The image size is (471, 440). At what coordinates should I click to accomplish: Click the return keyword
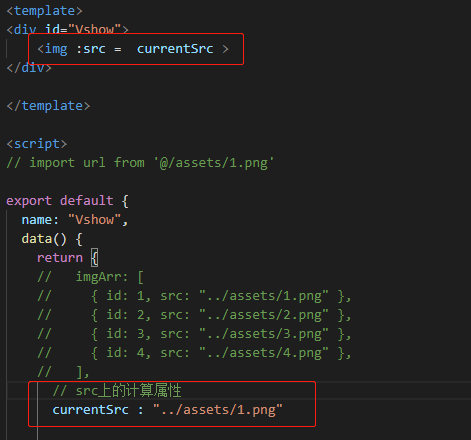click(60, 258)
